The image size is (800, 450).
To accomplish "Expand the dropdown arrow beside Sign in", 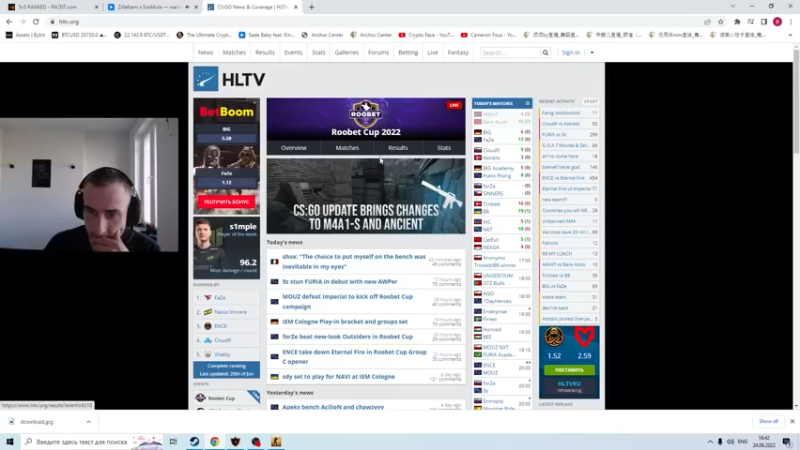I will pos(592,53).
